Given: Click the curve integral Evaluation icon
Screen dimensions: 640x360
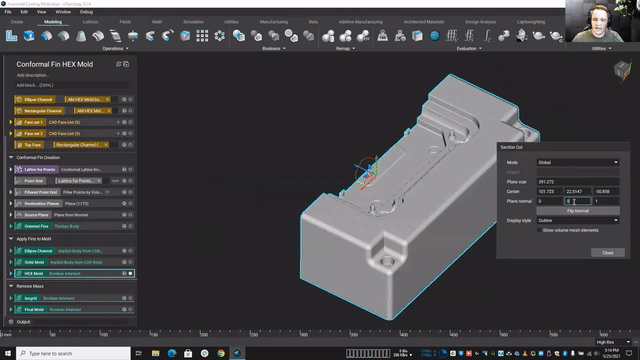Looking at the screenshot, I should (487, 36).
